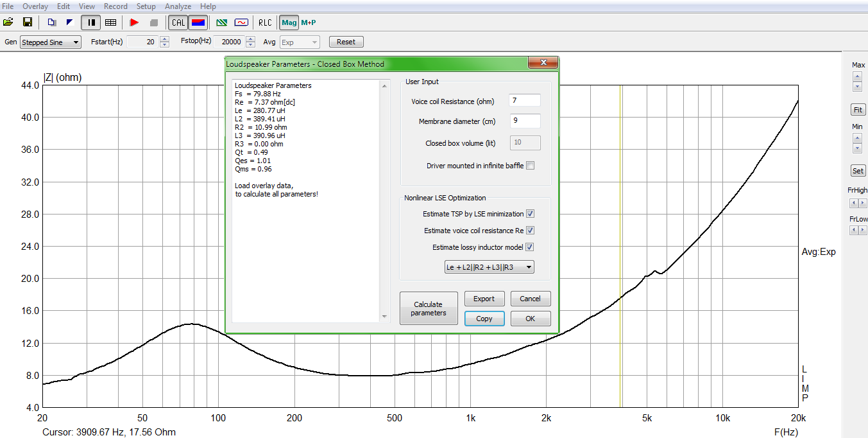Click the Set button
Viewport: 868px width, 438px height.
(858, 171)
